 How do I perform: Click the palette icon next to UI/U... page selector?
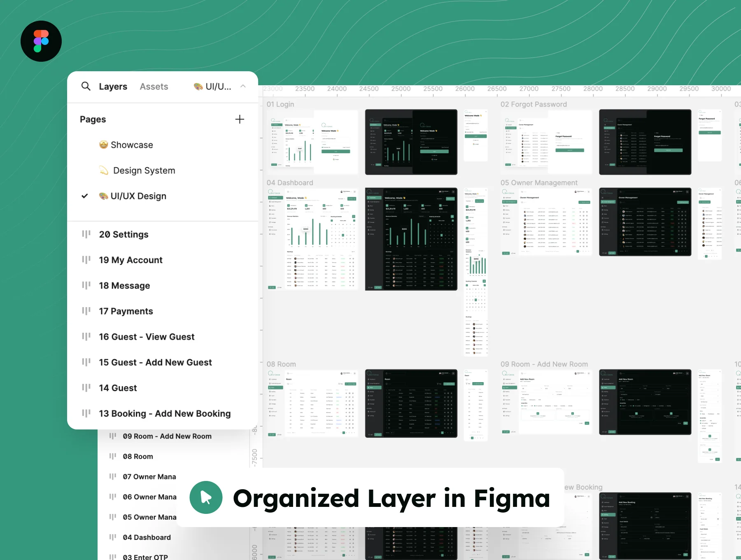[x=198, y=86]
